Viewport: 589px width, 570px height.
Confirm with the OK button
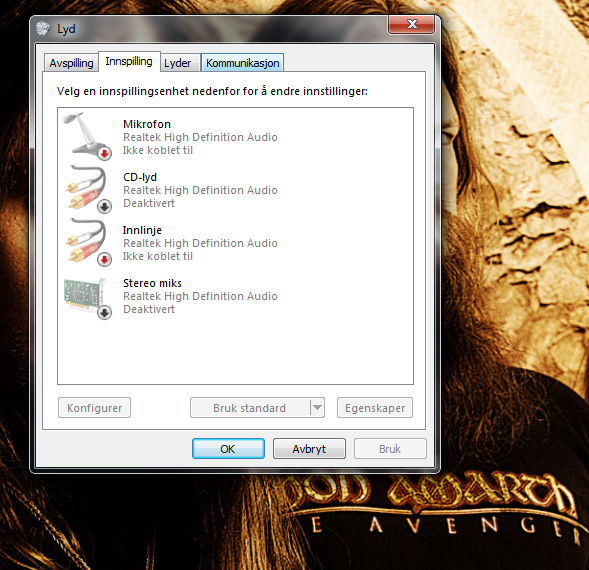point(228,449)
